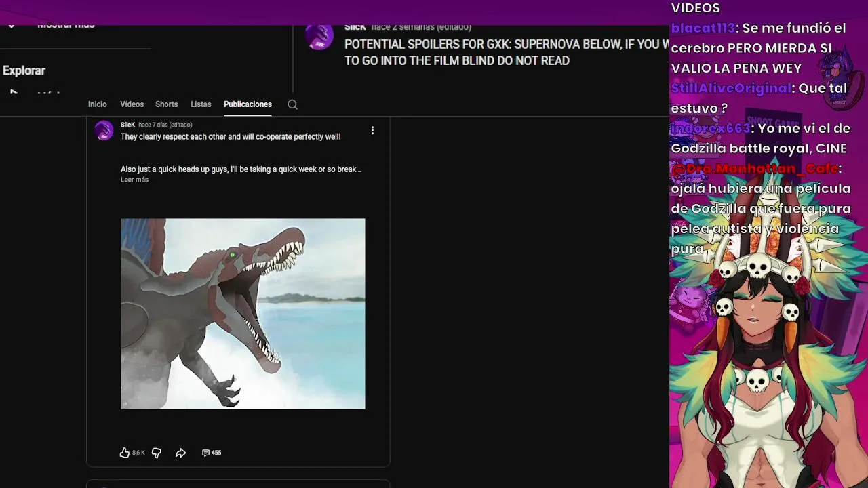868x488 pixels.
Task: Click chat username @Dra.Manhattan_Cafe
Action: (x=755, y=168)
